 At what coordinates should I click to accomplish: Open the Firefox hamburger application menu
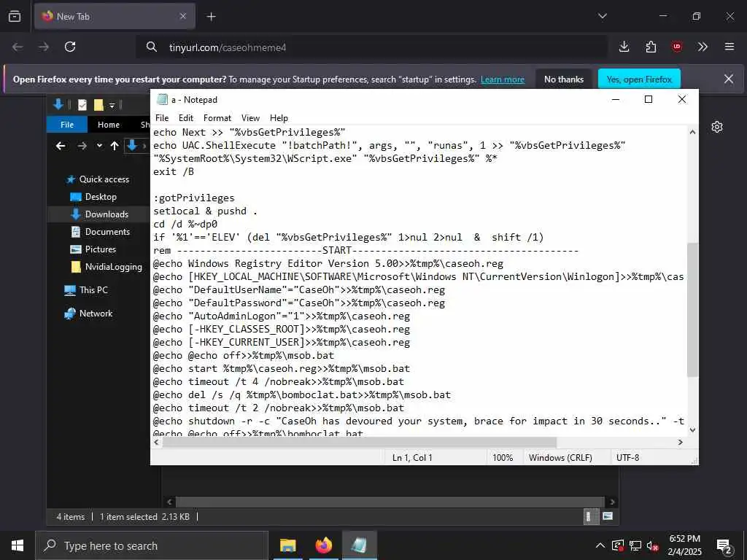(x=729, y=47)
